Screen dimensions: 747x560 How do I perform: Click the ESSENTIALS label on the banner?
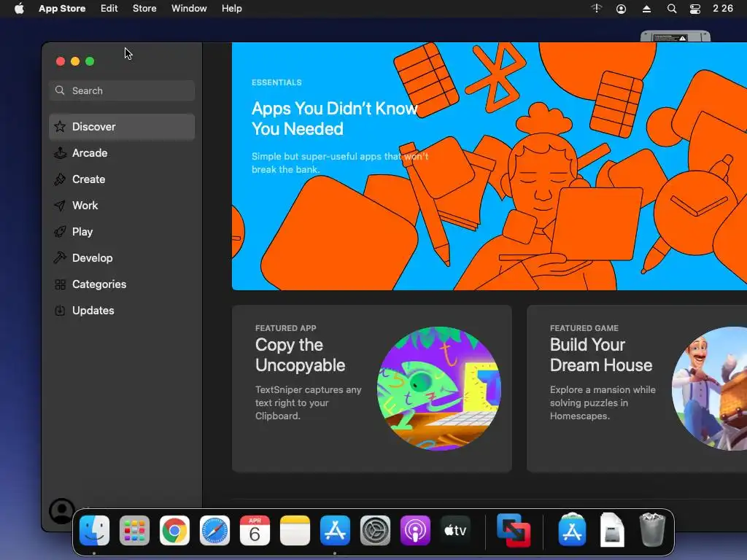276,82
